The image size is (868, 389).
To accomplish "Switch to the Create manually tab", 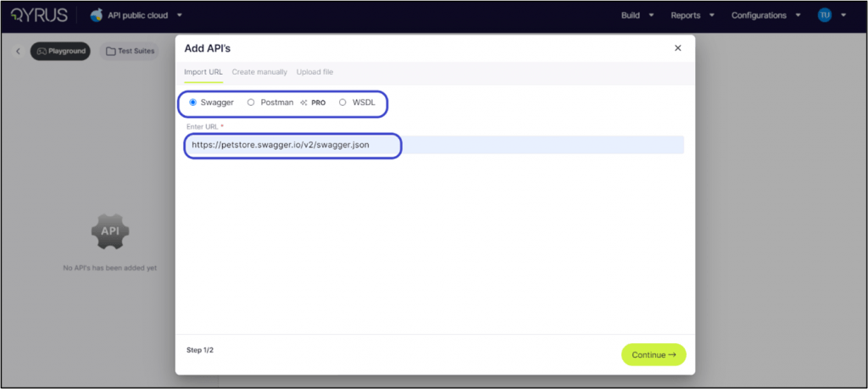I will (x=259, y=72).
